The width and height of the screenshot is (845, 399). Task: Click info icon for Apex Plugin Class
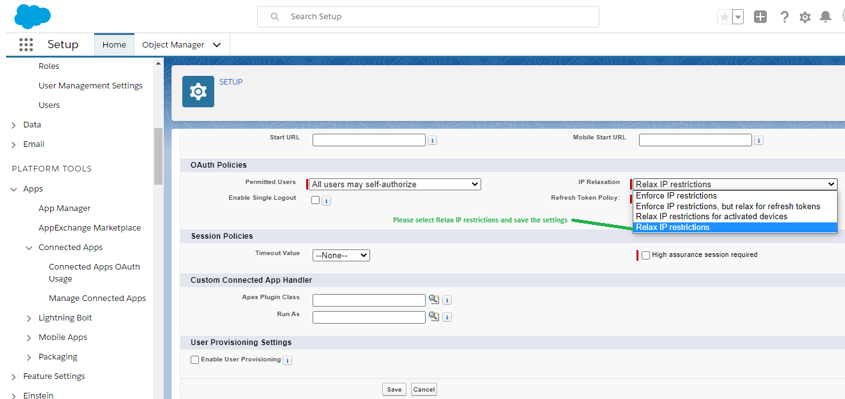pos(447,300)
